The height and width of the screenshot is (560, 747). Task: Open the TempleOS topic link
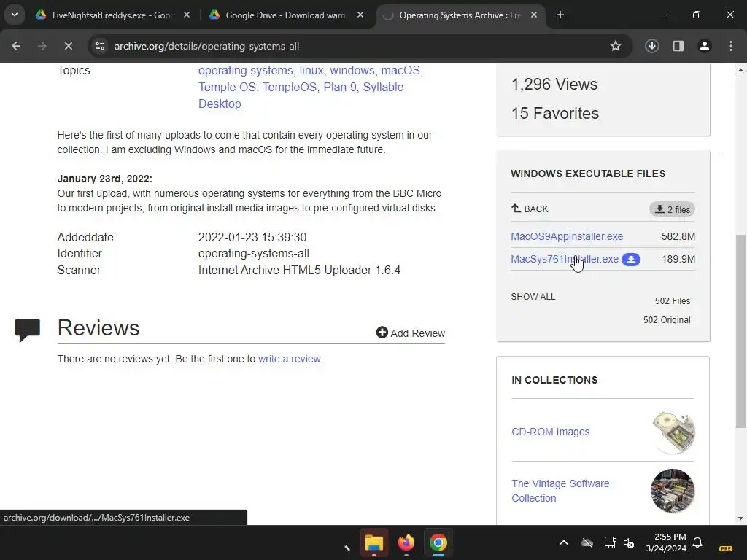(289, 87)
